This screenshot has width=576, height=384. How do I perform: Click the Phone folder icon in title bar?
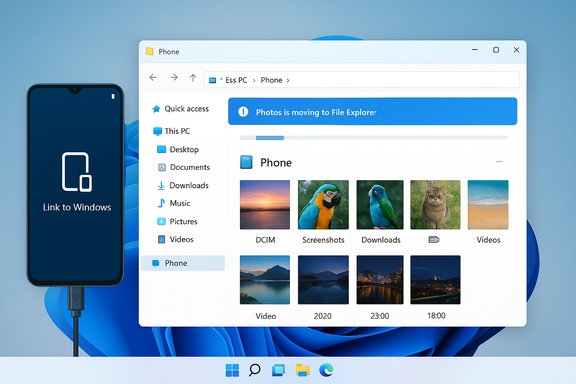click(150, 51)
